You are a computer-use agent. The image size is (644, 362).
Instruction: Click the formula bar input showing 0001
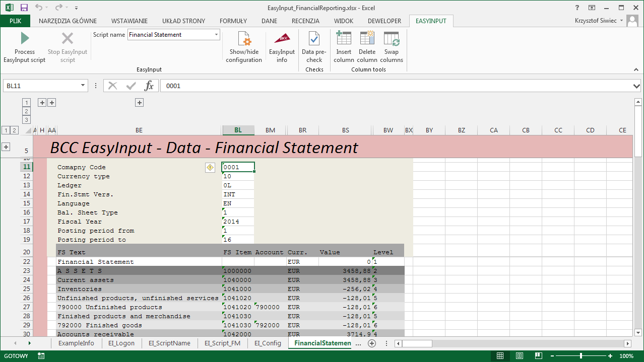pos(396,86)
